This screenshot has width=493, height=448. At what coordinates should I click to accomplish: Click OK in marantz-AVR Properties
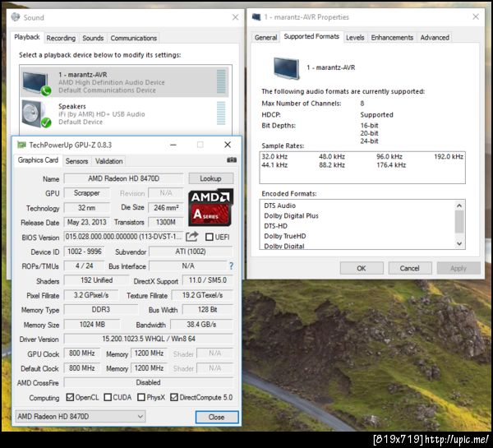[x=362, y=268]
